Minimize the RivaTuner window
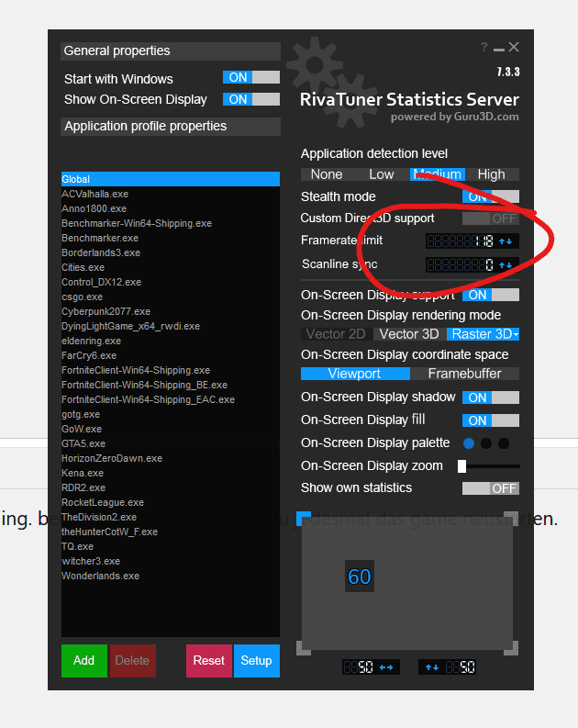578x728 pixels. click(499, 49)
